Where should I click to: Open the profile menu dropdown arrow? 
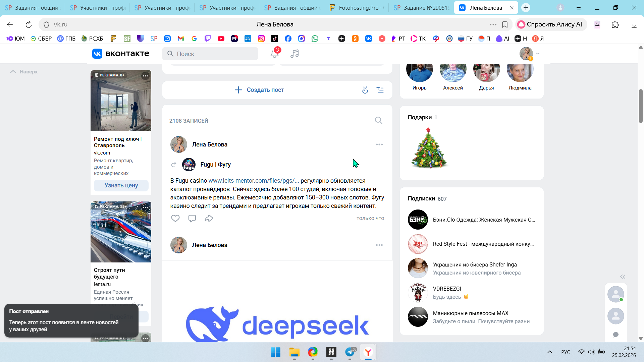pos(538,54)
